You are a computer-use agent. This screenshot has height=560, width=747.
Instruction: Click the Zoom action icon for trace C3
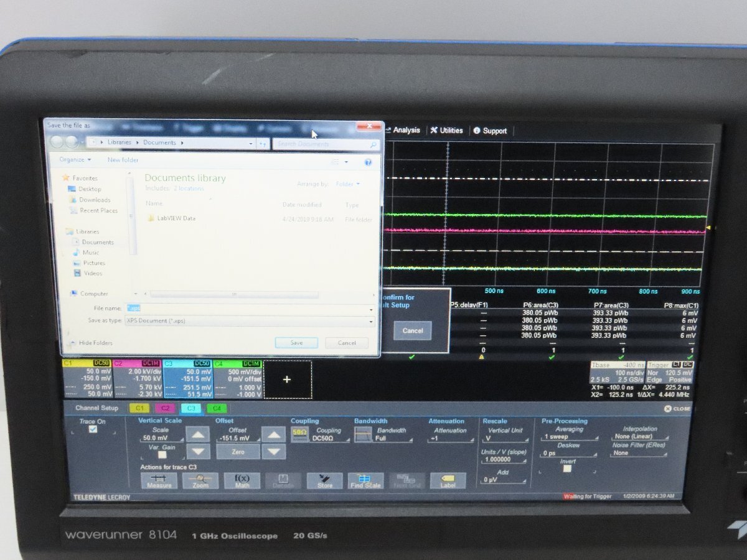coord(200,480)
